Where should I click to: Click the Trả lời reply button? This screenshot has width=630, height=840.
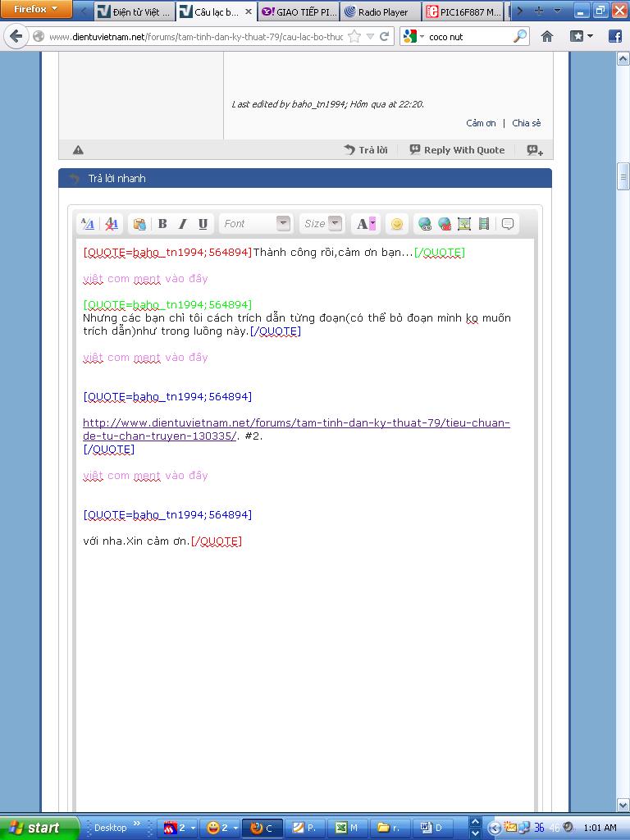pos(366,150)
